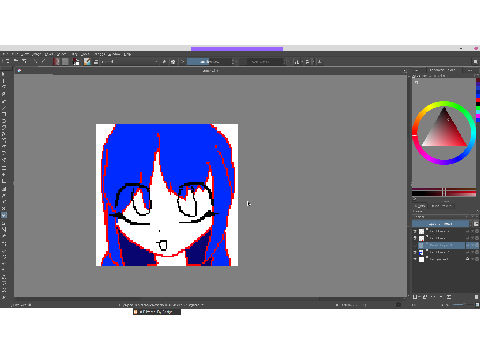This screenshot has width=480, height=360.
Task: Open the fill pattern swatch in toolbar
Action: [65, 62]
